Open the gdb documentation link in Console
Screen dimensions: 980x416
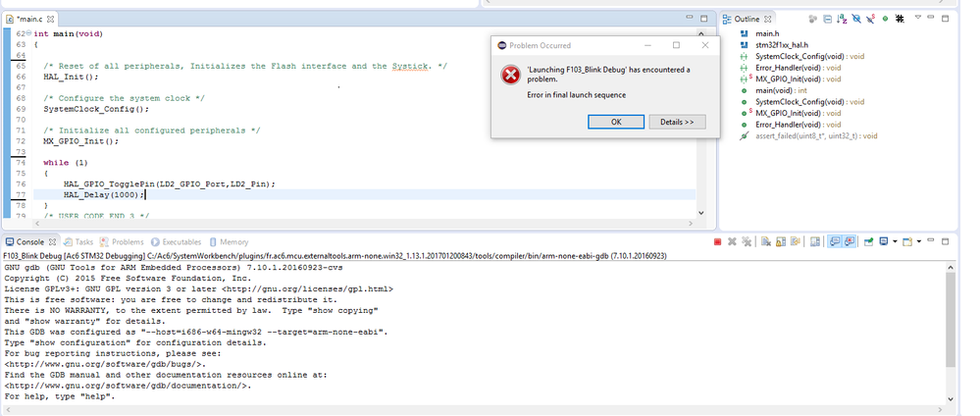[x=125, y=386]
